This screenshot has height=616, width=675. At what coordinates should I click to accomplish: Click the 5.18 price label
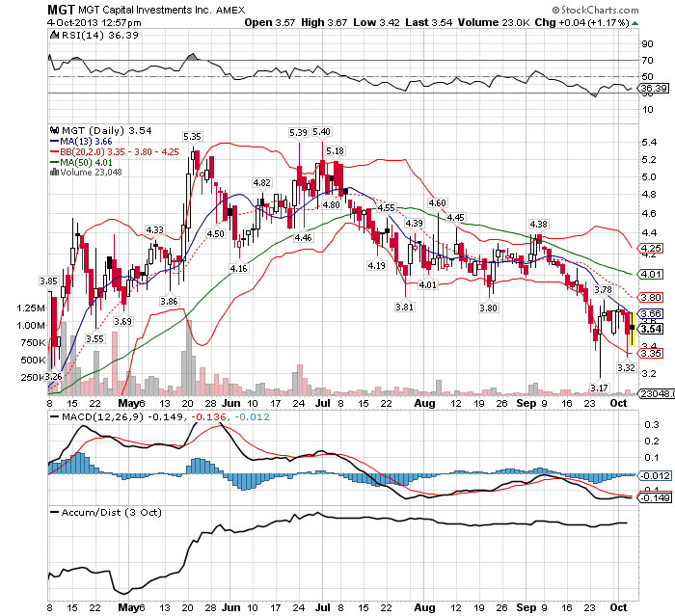335,150
